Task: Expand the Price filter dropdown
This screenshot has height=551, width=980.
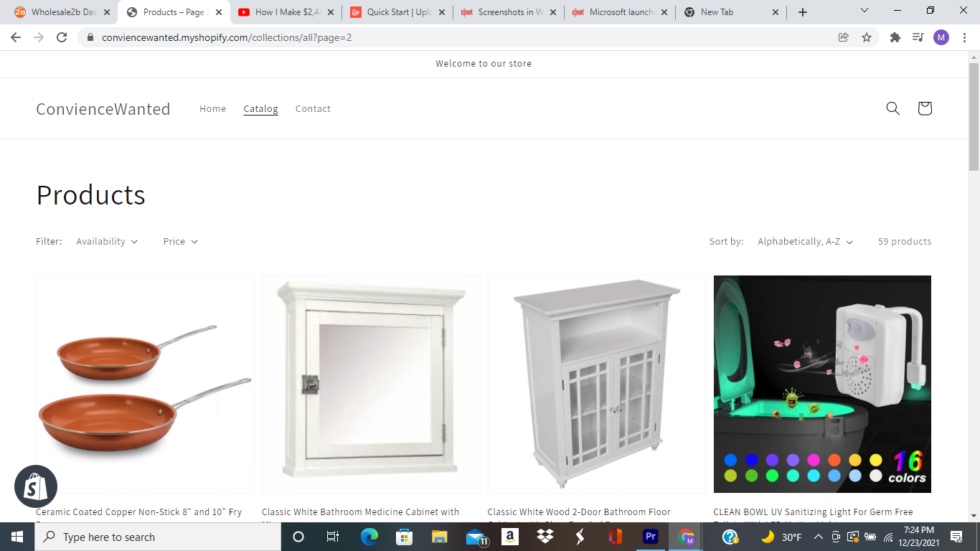Action: [180, 242]
